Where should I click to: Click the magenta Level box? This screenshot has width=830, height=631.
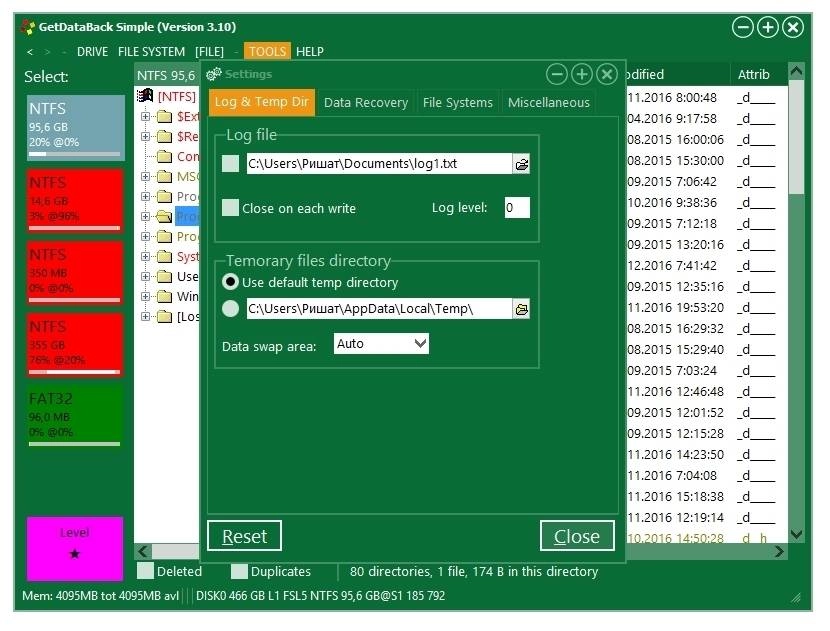[x=75, y=549]
